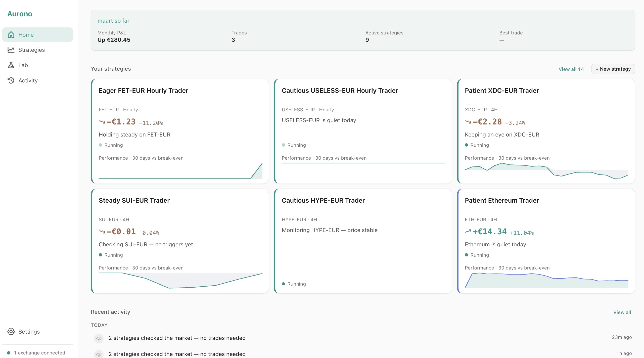Click the Monthly P&L summary figure
Viewport: 644px width, 358px height.
pyautogui.click(x=114, y=40)
